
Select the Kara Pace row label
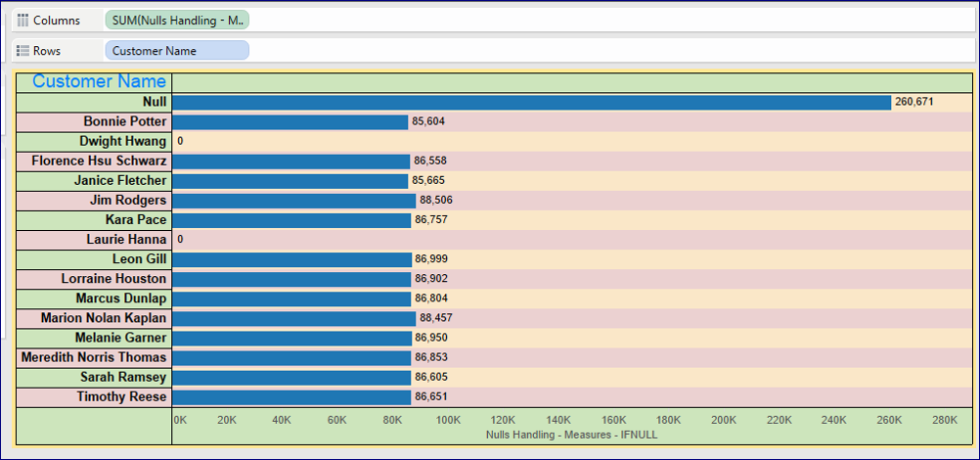pyautogui.click(x=136, y=220)
